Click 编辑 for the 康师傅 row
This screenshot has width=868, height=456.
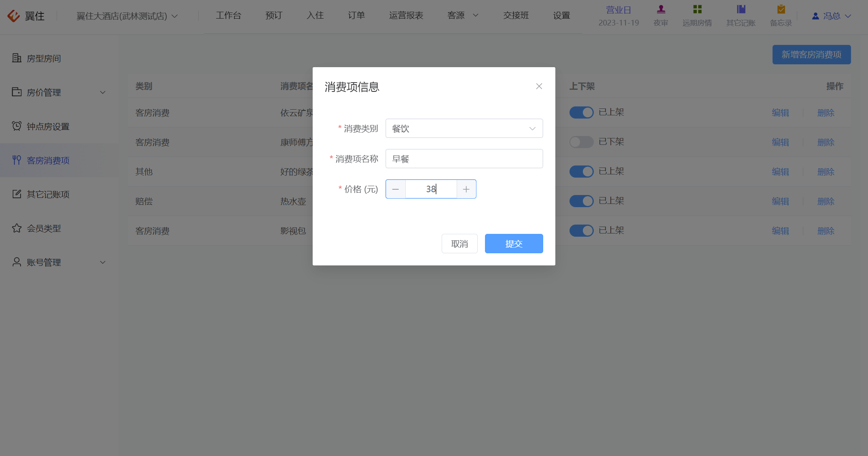point(780,142)
